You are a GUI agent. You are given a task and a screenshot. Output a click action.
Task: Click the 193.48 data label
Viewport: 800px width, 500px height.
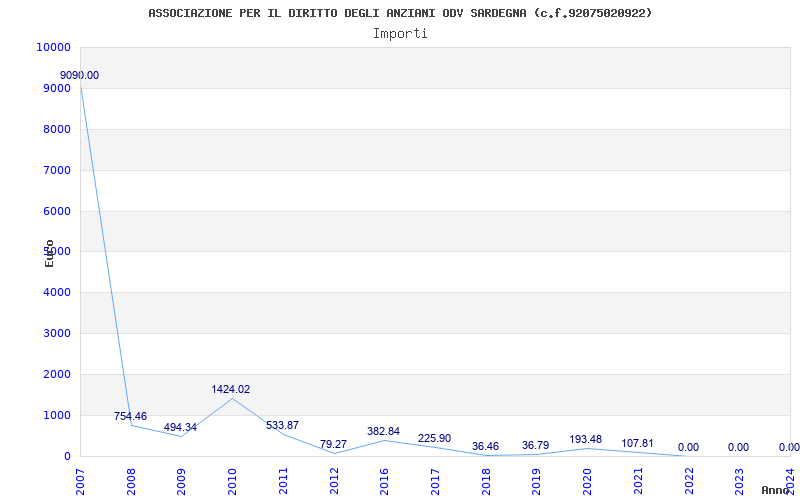point(586,440)
